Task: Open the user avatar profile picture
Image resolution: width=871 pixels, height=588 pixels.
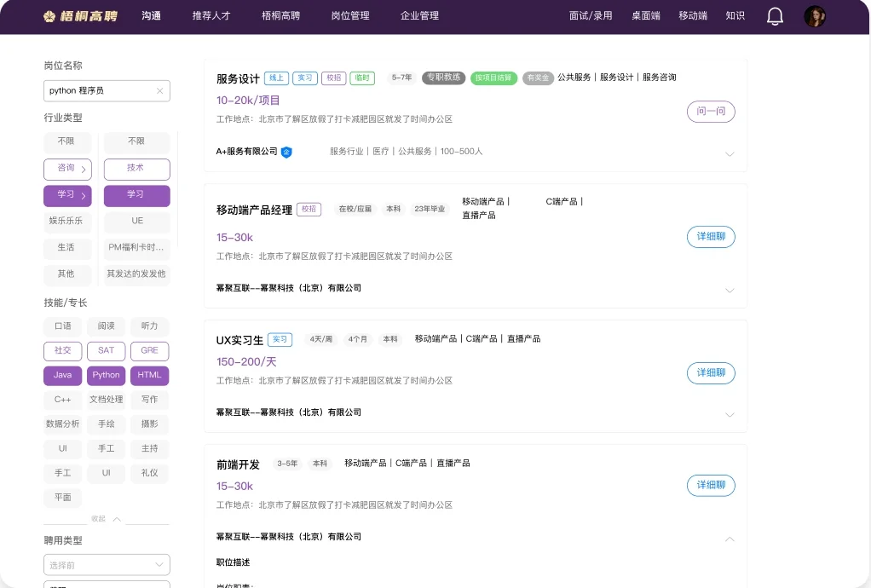Action: point(815,16)
